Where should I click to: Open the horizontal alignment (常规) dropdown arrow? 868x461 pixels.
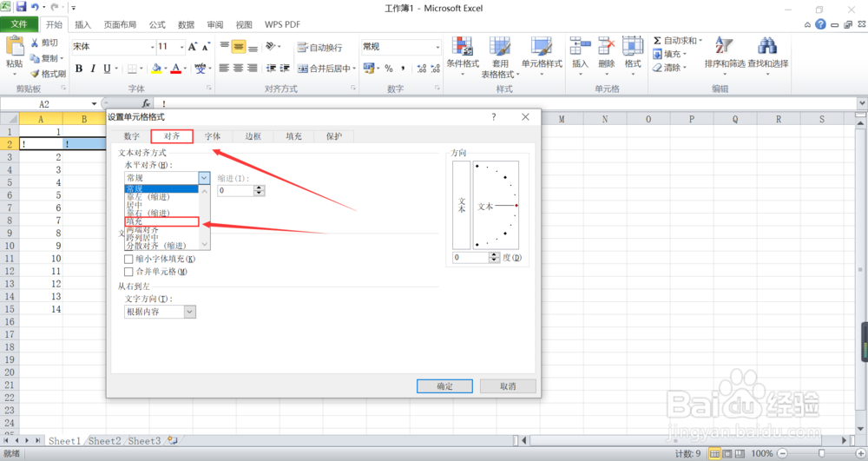point(204,178)
